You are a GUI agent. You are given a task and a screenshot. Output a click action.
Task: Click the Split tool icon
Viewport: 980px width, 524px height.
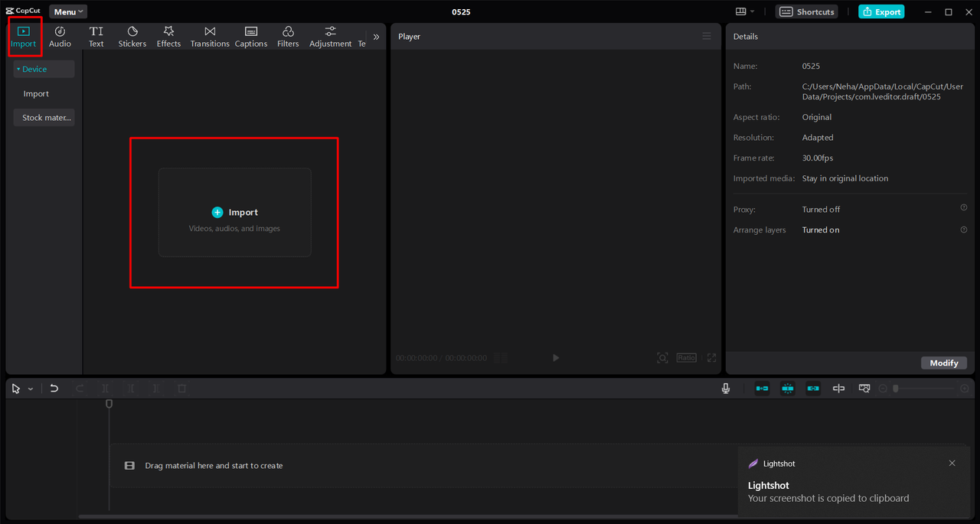tap(106, 389)
